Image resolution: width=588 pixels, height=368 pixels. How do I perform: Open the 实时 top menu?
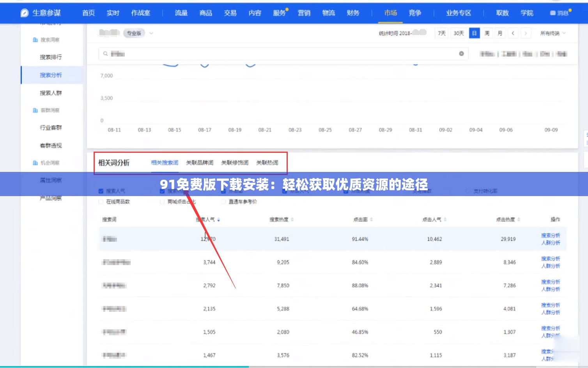(113, 13)
